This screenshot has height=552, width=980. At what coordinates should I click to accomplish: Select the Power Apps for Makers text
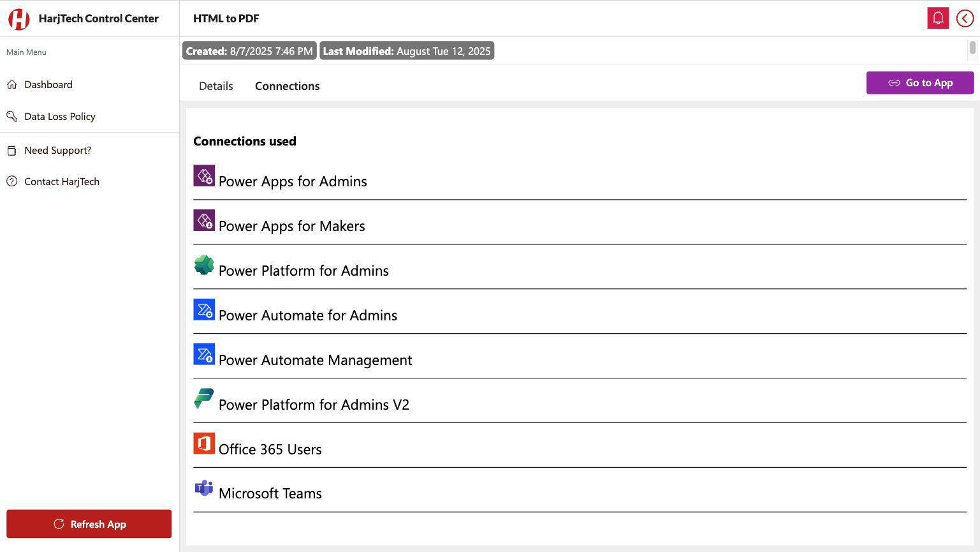tap(292, 227)
